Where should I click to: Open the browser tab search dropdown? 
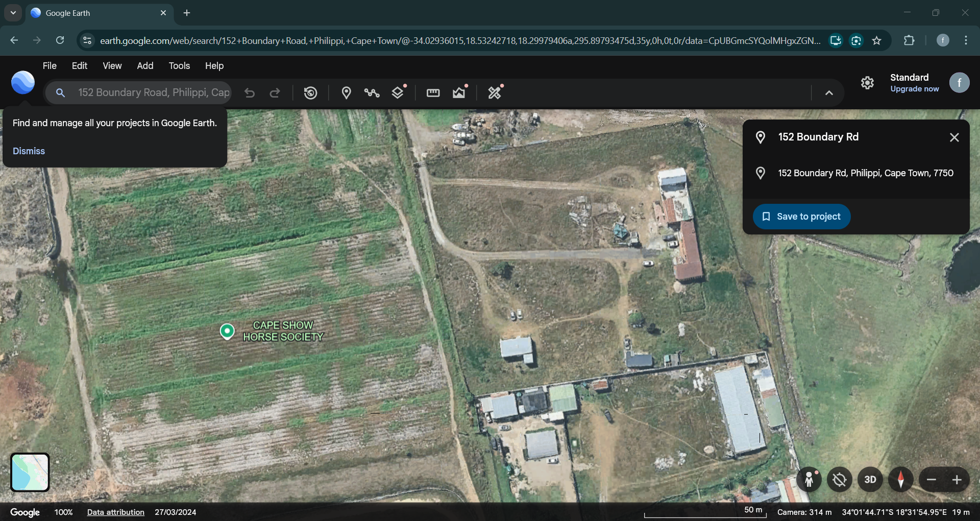tap(13, 13)
